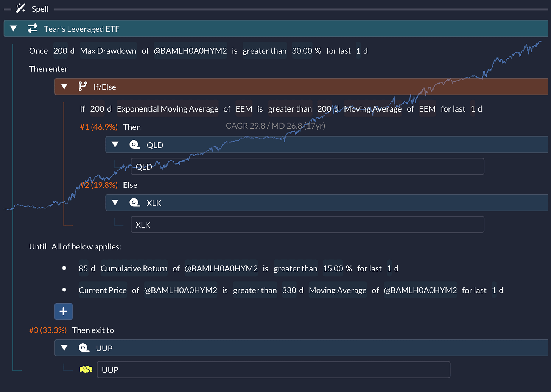Click the If/Else block label
Screen dimensions: 551x392
[105, 87]
